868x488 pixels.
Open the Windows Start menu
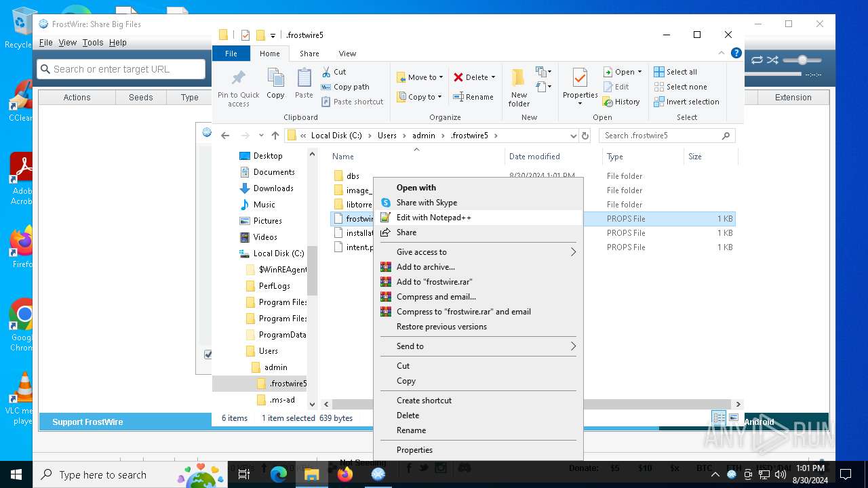coord(16,474)
